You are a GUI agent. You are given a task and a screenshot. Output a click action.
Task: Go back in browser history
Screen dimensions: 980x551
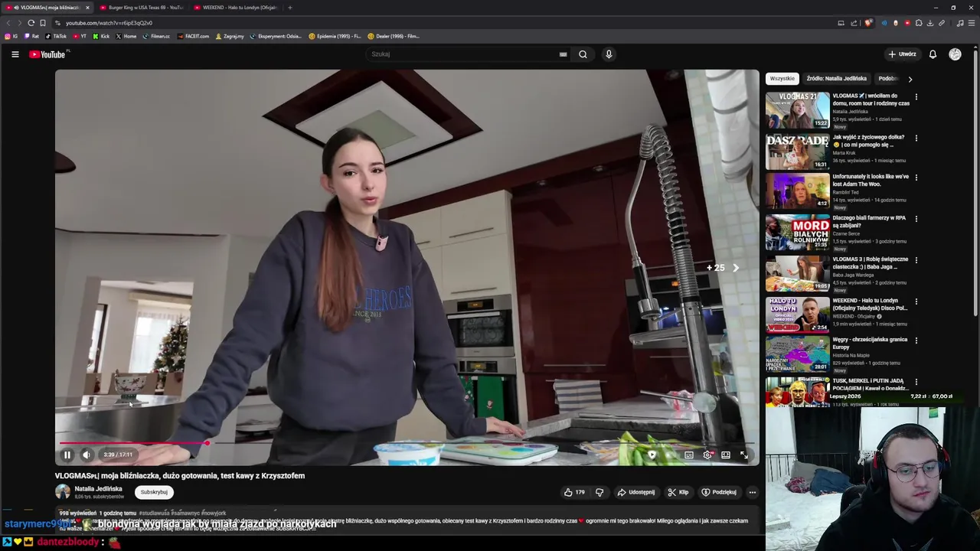[x=8, y=23]
